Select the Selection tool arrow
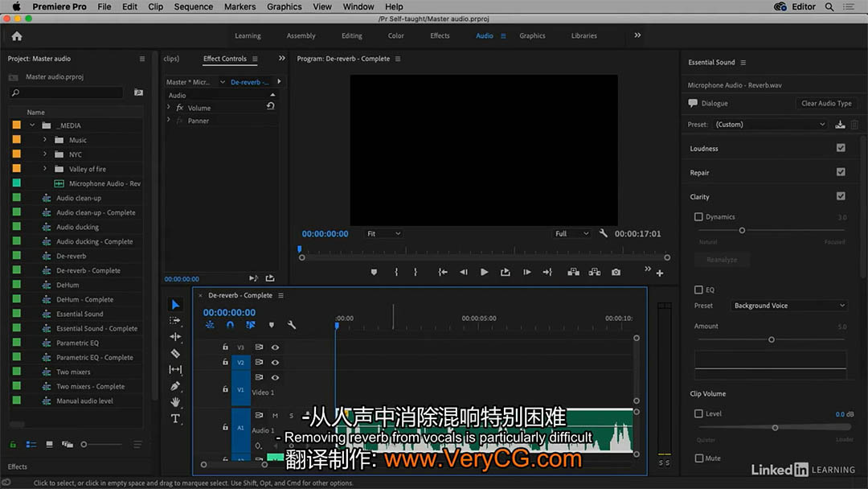Image resolution: width=868 pixels, height=489 pixels. coord(175,305)
